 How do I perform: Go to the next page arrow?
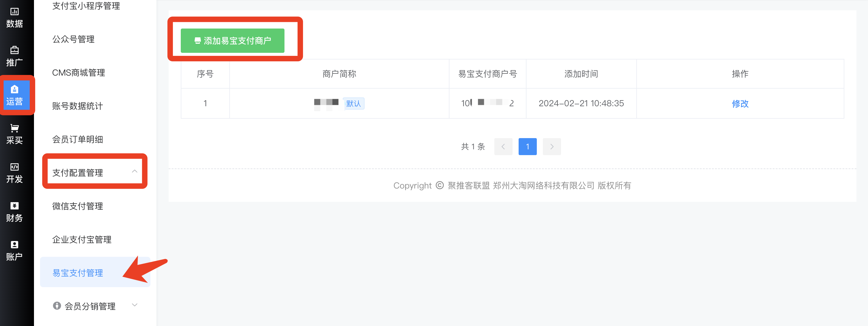tap(552, 147)
